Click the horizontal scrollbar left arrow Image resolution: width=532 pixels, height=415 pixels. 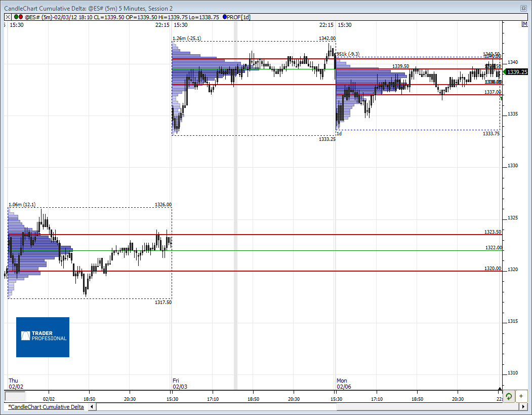(92, 406)
